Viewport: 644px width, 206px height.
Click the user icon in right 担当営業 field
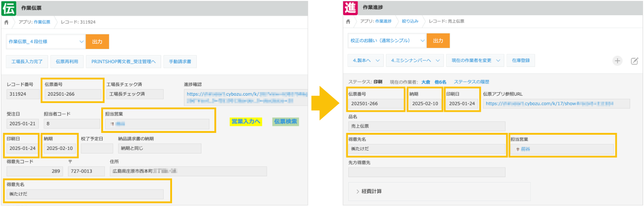pos(517,149)
